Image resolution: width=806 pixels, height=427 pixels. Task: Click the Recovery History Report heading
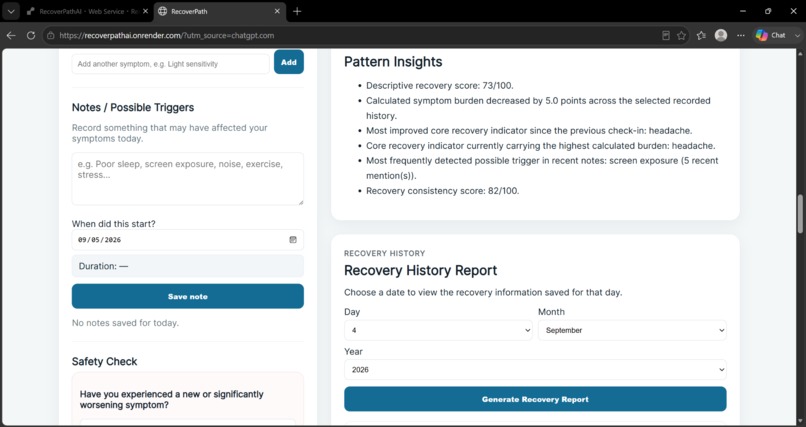tap(420, 270)
